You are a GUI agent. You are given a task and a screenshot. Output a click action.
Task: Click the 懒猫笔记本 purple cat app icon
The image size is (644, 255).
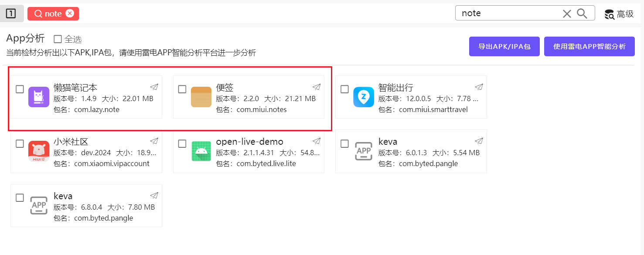pos(38,97)
